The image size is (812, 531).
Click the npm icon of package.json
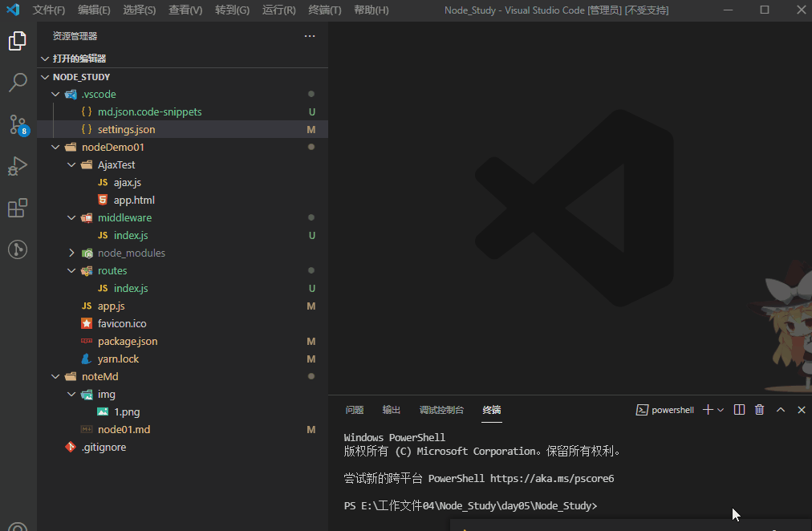87,341
